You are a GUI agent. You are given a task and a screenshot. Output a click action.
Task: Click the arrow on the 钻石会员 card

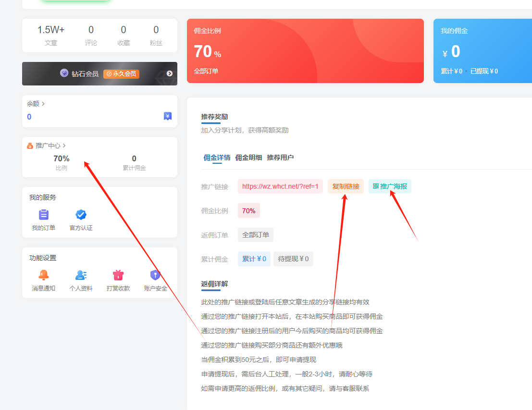click(169, 74)
